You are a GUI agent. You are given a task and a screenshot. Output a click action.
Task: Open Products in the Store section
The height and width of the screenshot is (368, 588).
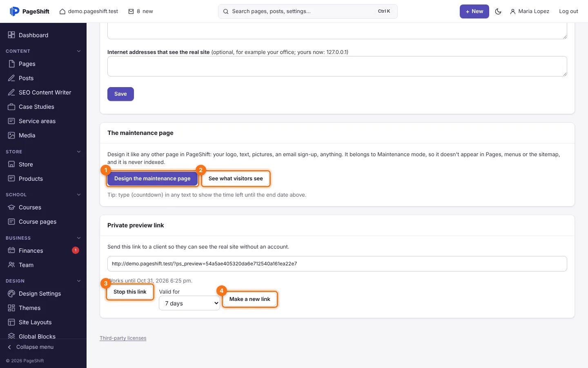(x=43, y=179)
